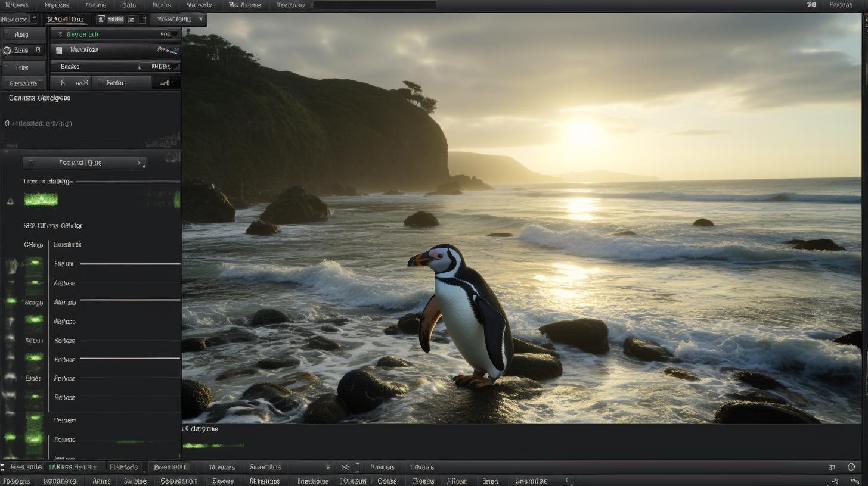Click the teardrop icon left of the histogram strip
This screenshot has height=486, width=868.
tap(11, 201)
